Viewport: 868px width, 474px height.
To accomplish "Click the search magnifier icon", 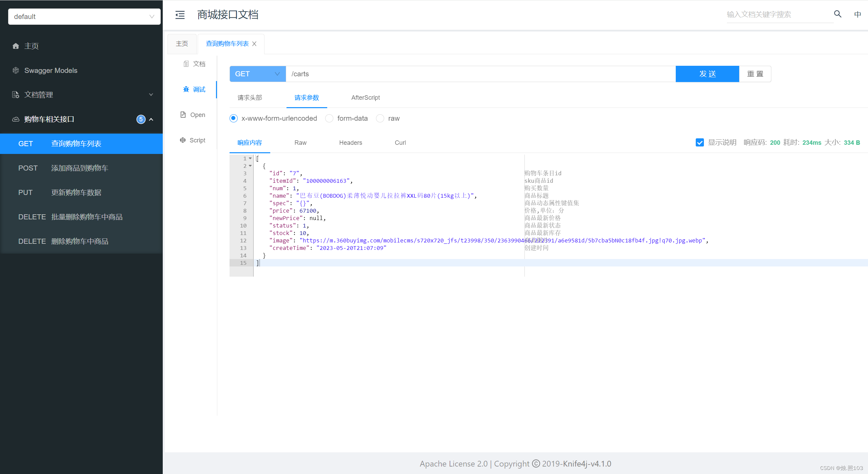I will [x=837, y=14].
